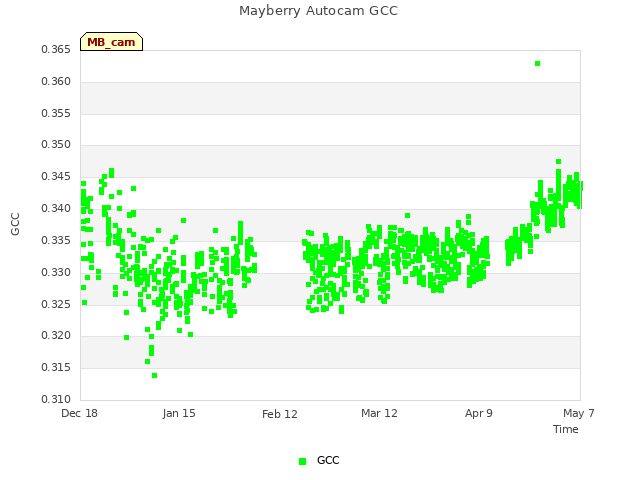Viewport: 640px width, 480px height.
Task: Click the 0.330 y-axis value
Action: tap(56, 272)
